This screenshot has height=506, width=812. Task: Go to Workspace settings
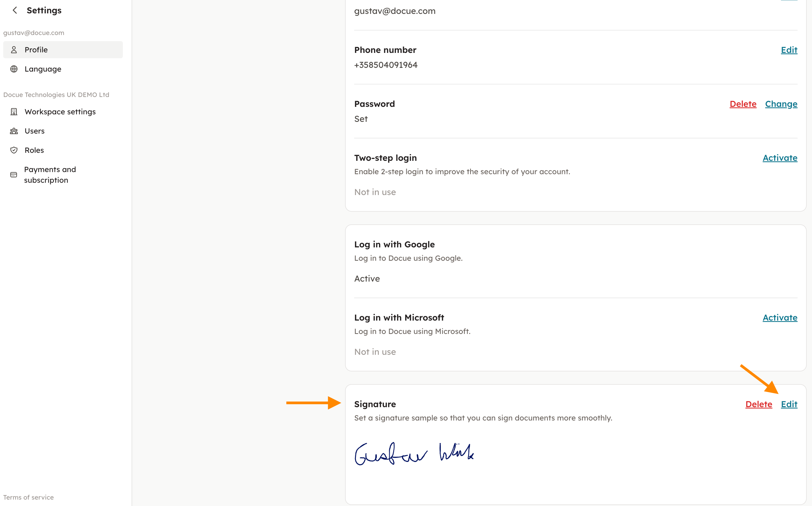pos(60,112)
